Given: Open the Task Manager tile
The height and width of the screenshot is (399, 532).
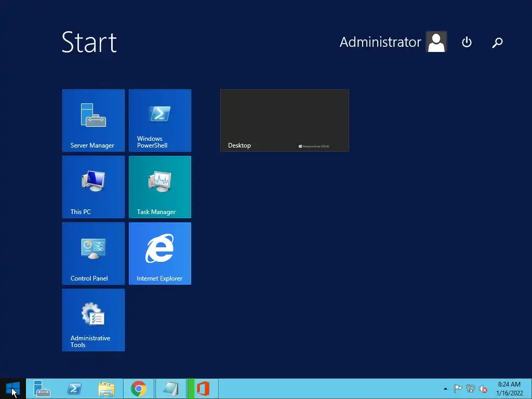Looking at the screenshot, I should [x=160, y=187].
